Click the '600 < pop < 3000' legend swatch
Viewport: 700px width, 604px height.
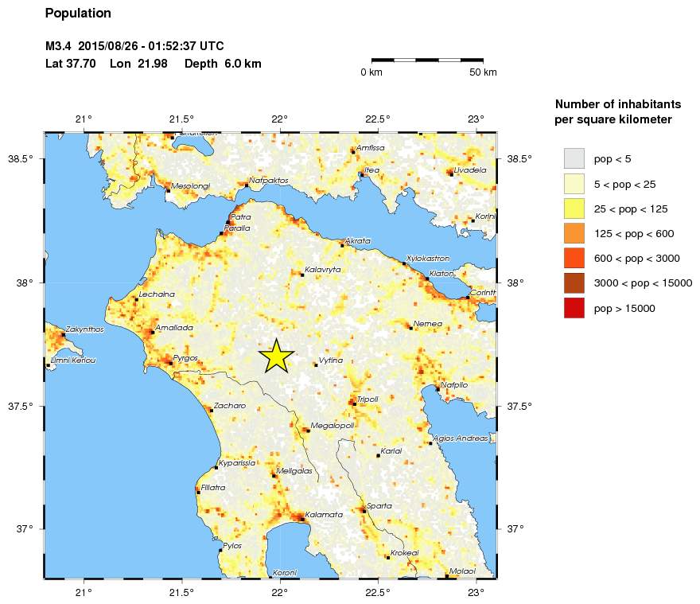574,258
